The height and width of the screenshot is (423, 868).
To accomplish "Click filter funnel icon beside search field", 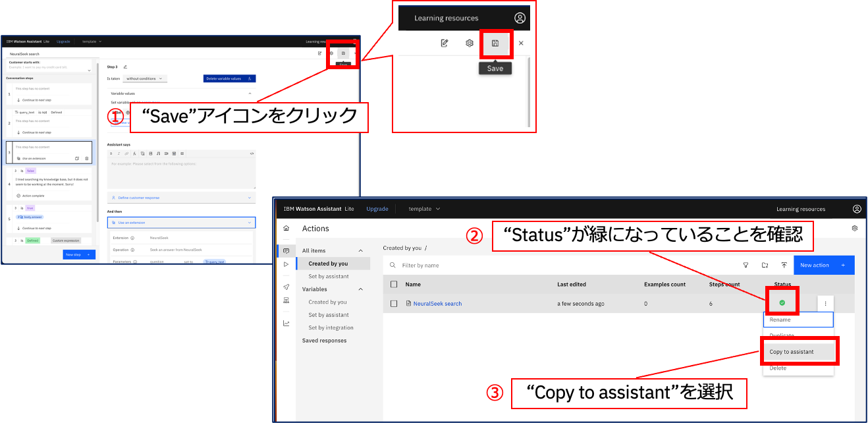I will pos(746,265).
